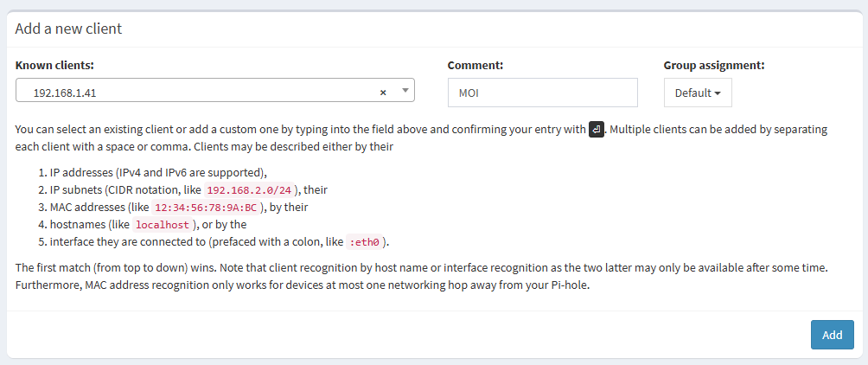Click the localhost hostname example
The image size is (868, 365).
tap(162, 225)
